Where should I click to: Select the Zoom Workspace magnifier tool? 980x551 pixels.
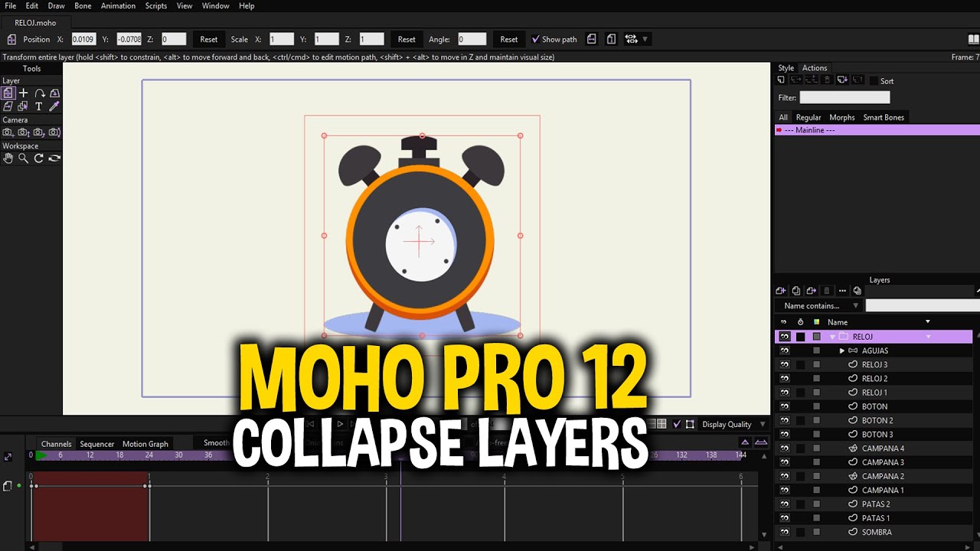(x=23, y=158)
